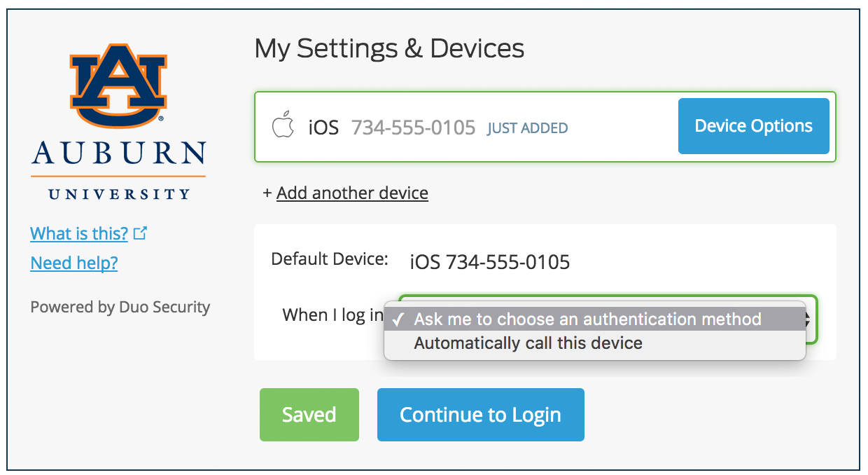Click the Default Device value iOS 734-555-0105
The height and width of the screenshot is (475, 868).
[489, 263]
